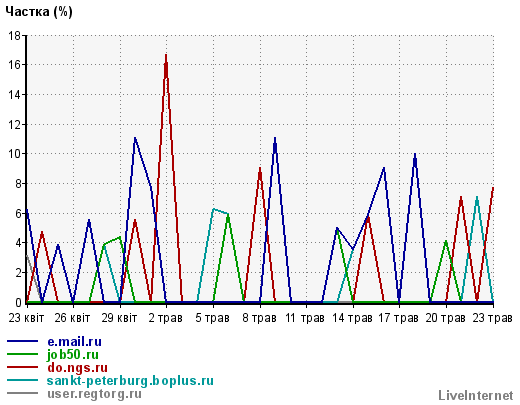The height and width of the screenshot is (405, 520).
Task: Click the teal boplus.ru legend line
Action: (x=22, y=380)
